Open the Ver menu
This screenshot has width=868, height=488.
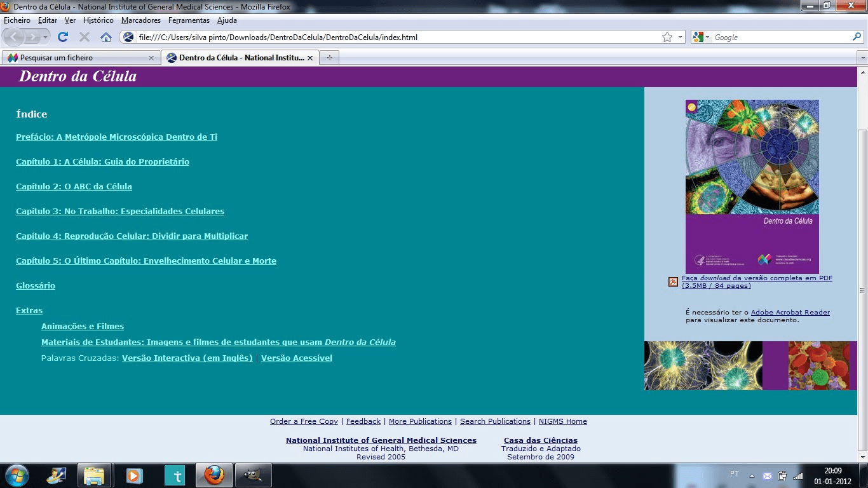pyautogui.click(x=71, y=20)
